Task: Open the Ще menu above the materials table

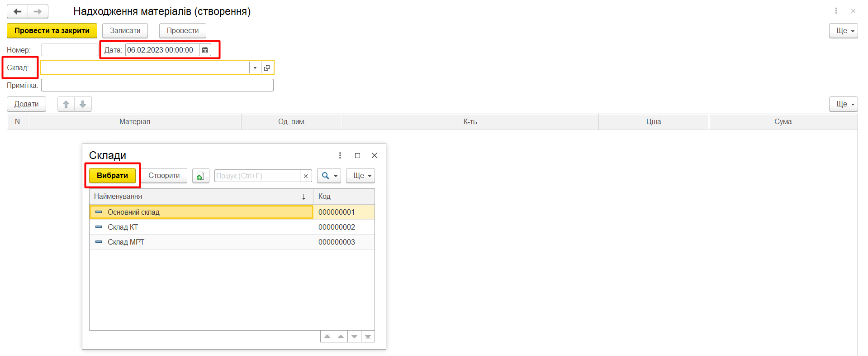Action: point(843,104)
